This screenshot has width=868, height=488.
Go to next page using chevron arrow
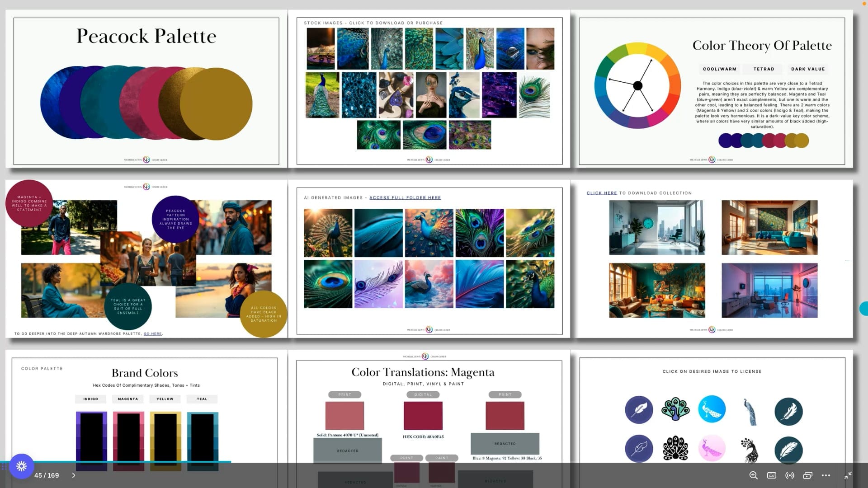pos(74,475)
